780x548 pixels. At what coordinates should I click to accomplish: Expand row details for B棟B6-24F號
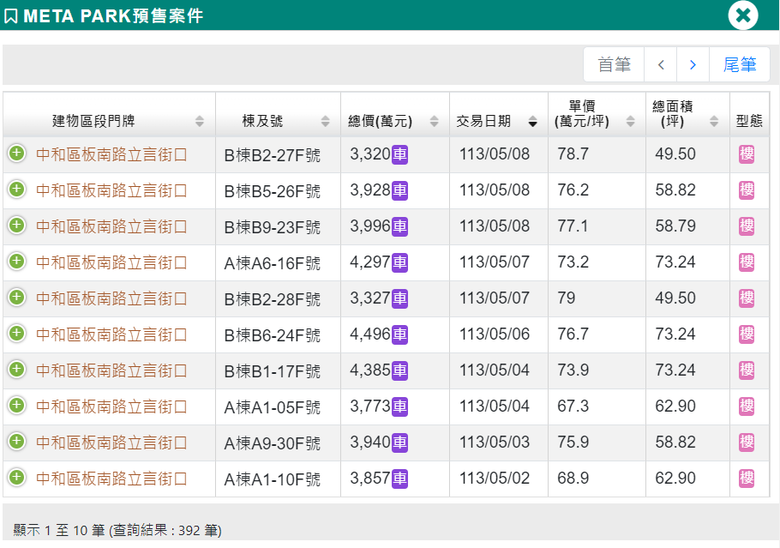click(x=17, y=334)
